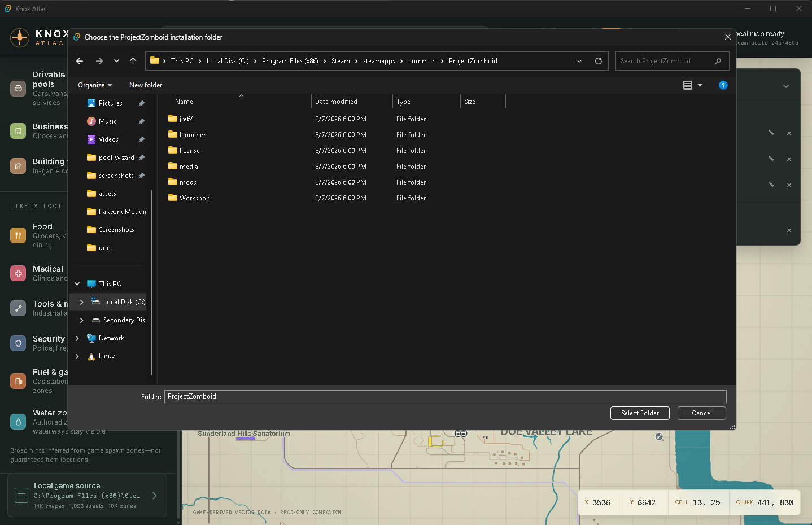The image size is (812, 525).
Task: Select the launcher folder row
Action: (336, 135)
